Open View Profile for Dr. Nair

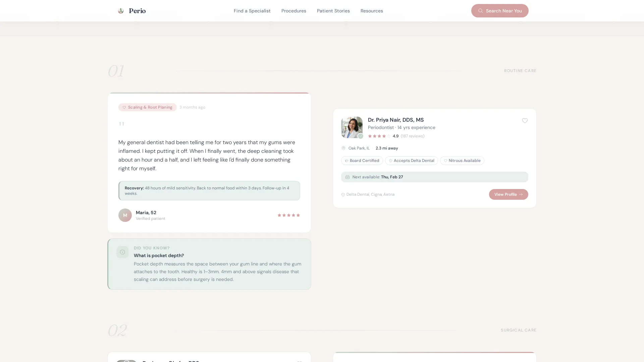point(508,194)
